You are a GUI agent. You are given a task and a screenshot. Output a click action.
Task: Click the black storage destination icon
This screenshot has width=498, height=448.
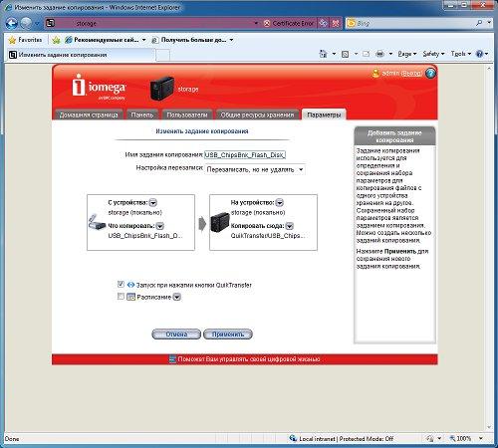pos(220,222)
